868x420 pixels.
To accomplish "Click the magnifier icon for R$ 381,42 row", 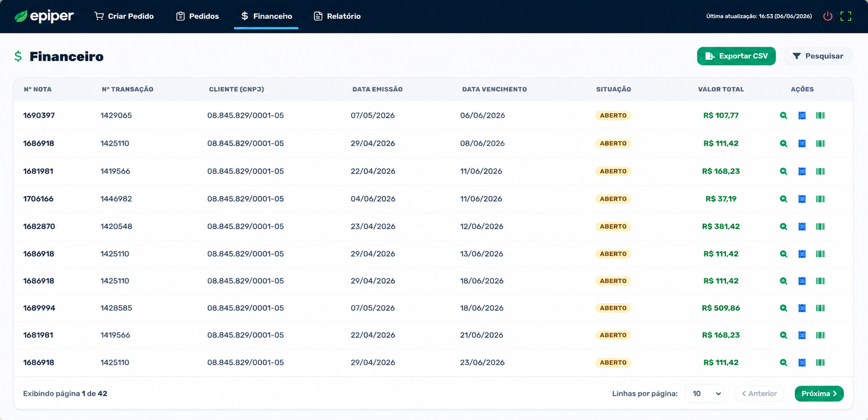I will click(x=783, y=226).
